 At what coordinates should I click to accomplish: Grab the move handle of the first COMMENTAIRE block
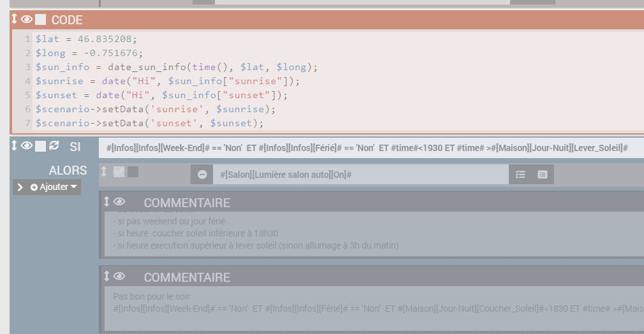(106, 201)
